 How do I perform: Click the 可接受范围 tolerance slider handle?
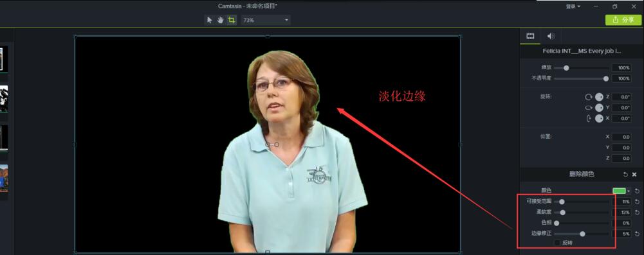coord(562,202)
